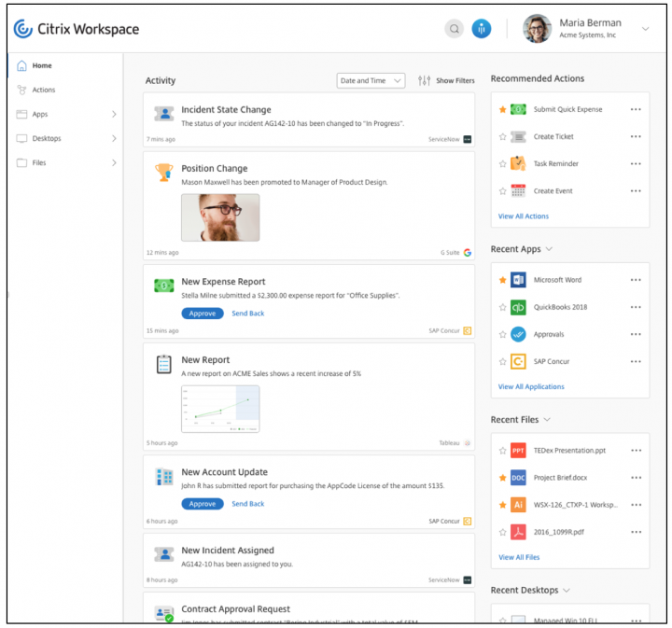672x628 pixels.
Task: Toggle favorite star for Create Ticket
Action: pos(502,137)
